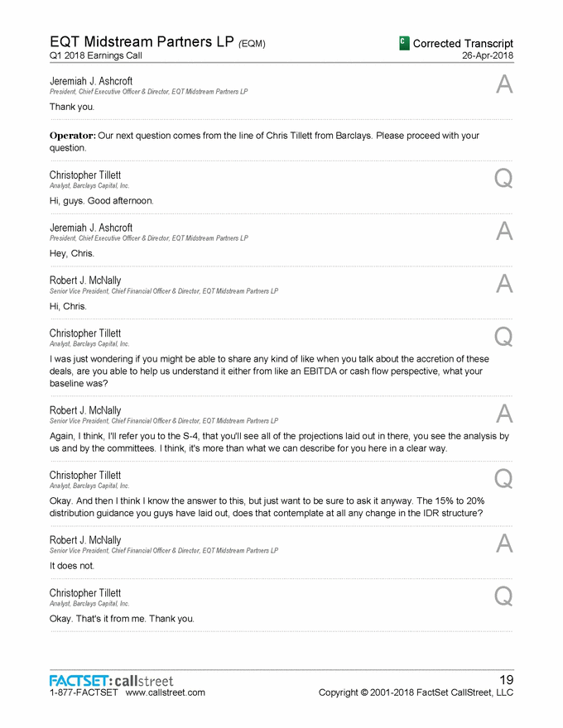Click the Q1 2018 Earnings Call subtitle

point(95,55)
